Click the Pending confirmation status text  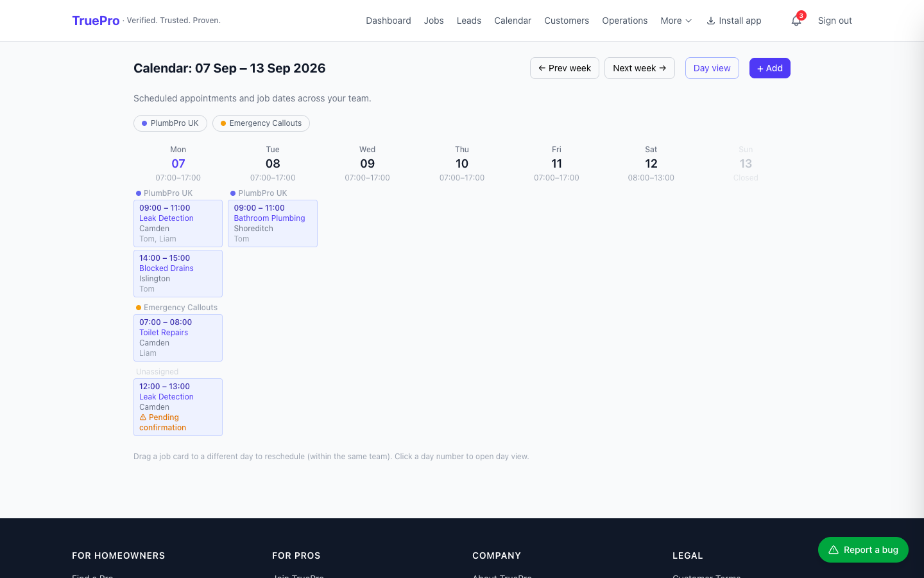coord(163,423)
